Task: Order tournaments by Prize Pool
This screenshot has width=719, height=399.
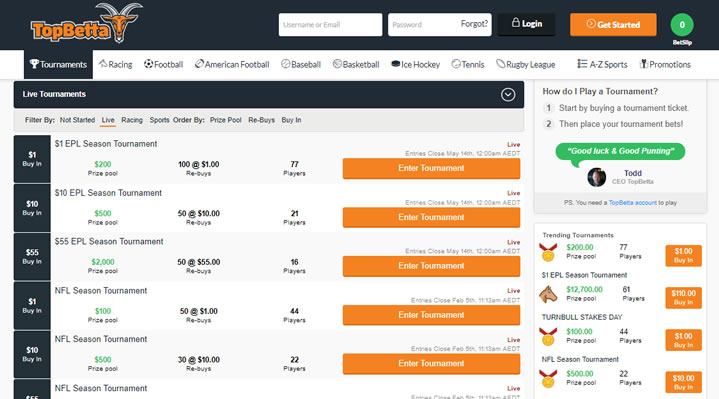Action: 226,120
